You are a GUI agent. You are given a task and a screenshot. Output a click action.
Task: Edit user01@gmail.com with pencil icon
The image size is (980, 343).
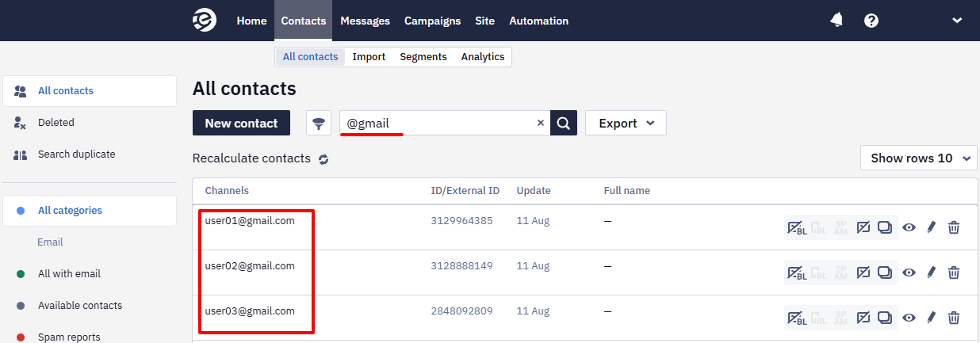pos(932,228)
